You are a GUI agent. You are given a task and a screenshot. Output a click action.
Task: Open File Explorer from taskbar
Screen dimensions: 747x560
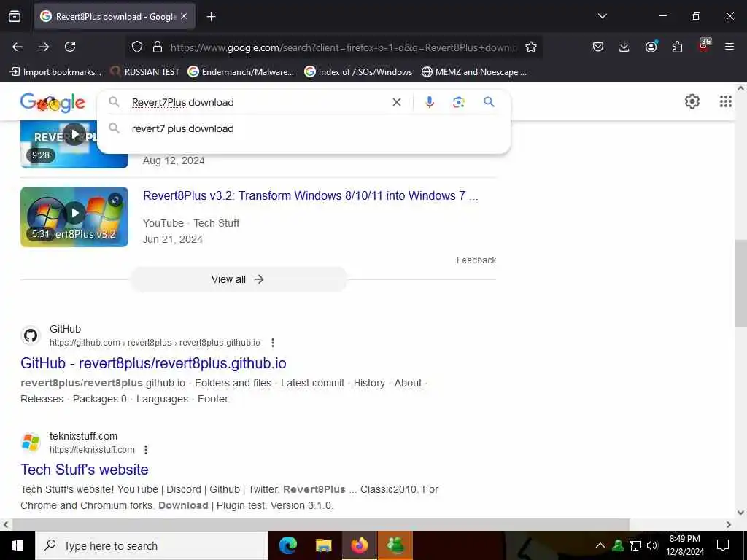point(323,545)
